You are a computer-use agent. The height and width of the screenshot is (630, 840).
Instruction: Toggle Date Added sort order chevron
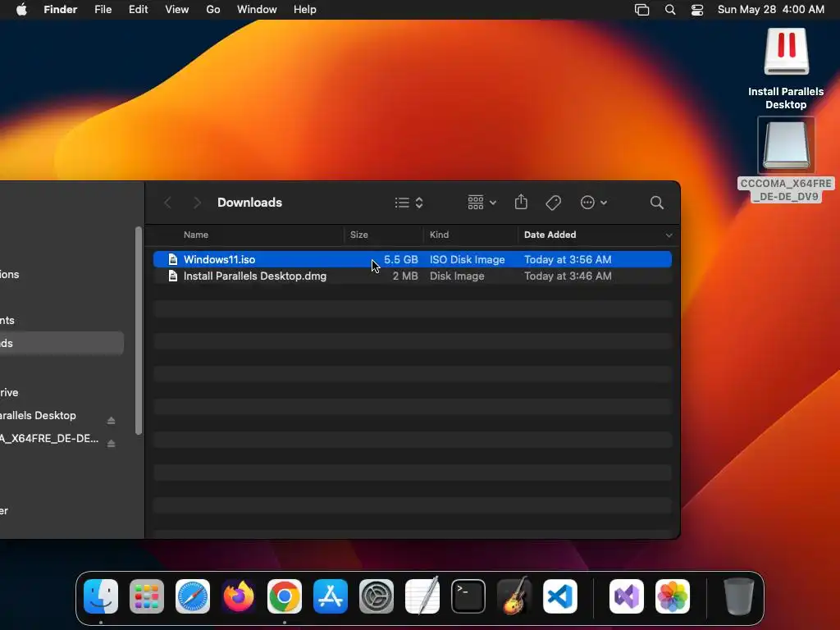click(x=669, y=235)
